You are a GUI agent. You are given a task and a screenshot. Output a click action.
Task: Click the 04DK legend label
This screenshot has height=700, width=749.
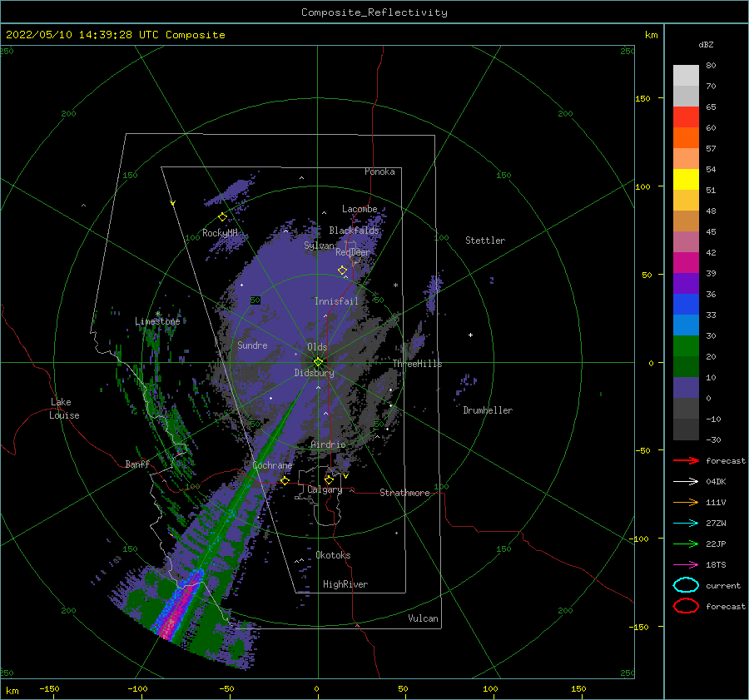coord(716,482)
